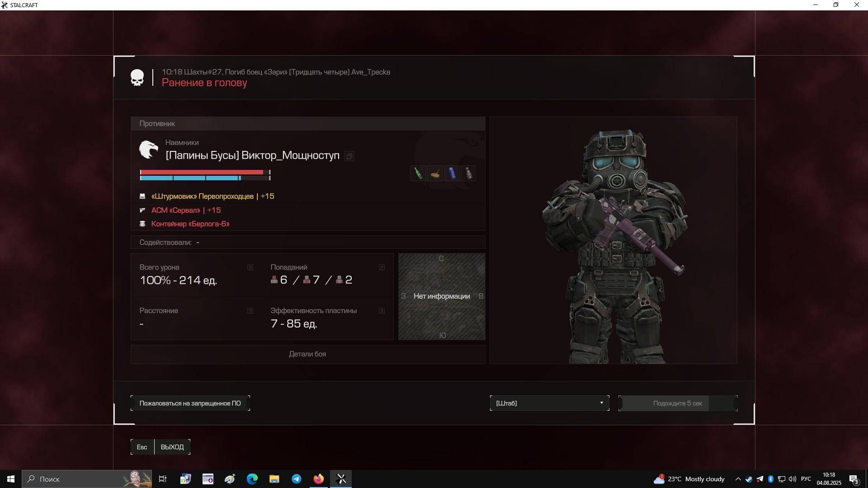Open Детали боя battle details

tap(308, 354)
